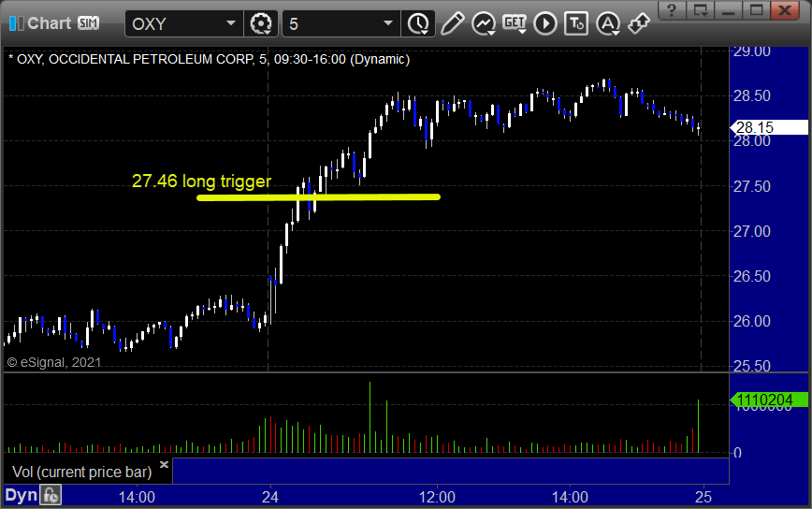Toggle the time axis lock icon
Image resolution: width=812 pixels, height=509 pixels.
(x=51, y=496)
